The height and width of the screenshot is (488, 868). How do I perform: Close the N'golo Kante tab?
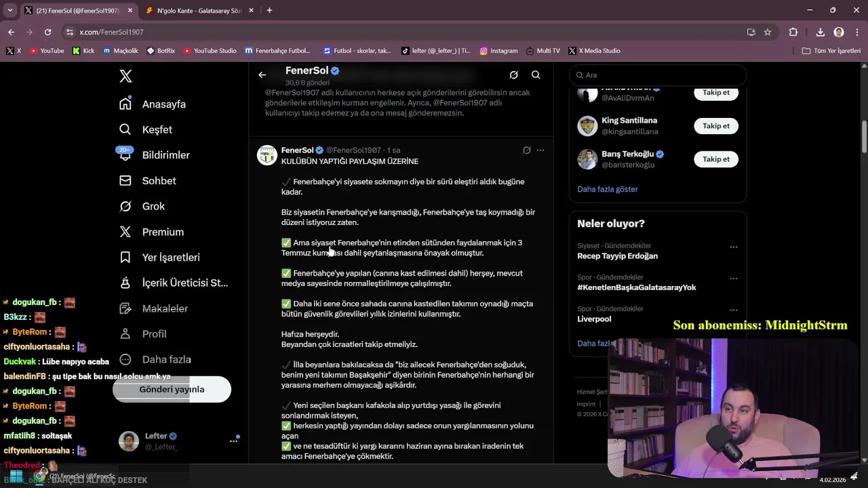(252, 11)
